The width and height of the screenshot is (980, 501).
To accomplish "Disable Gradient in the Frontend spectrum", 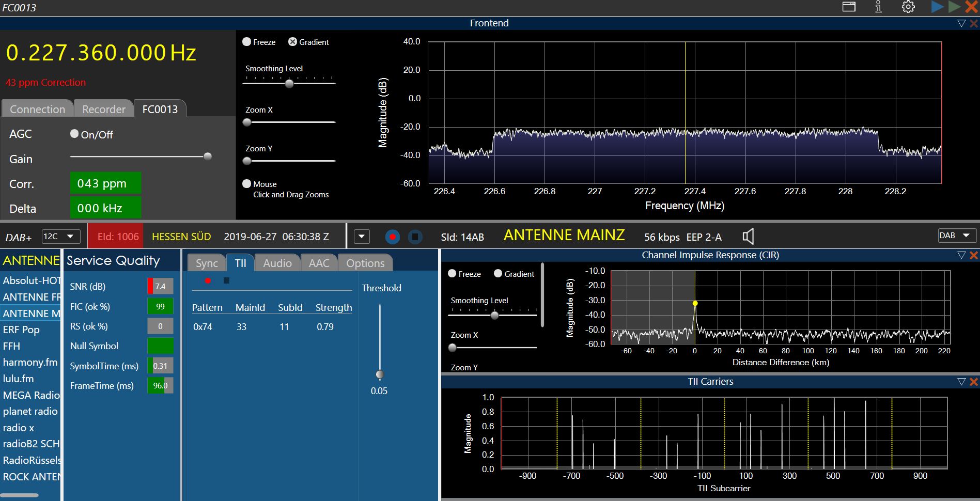I will (x=292, y=42).
